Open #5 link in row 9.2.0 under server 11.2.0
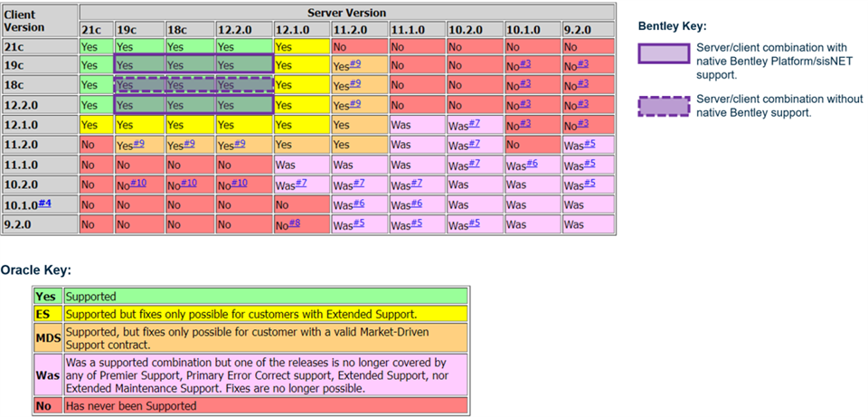 coord(359,223)
